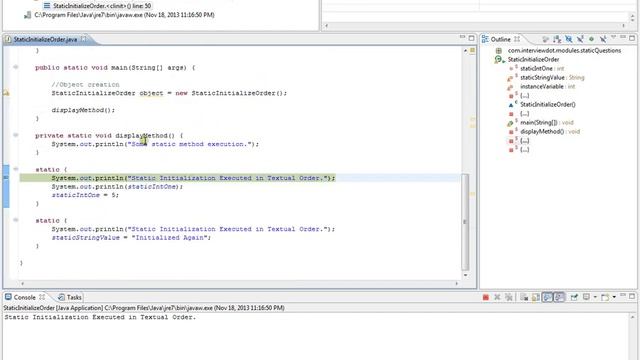Click the javaw.exe process icon in Debug view
640x360 pixels.
click(27, 15)
